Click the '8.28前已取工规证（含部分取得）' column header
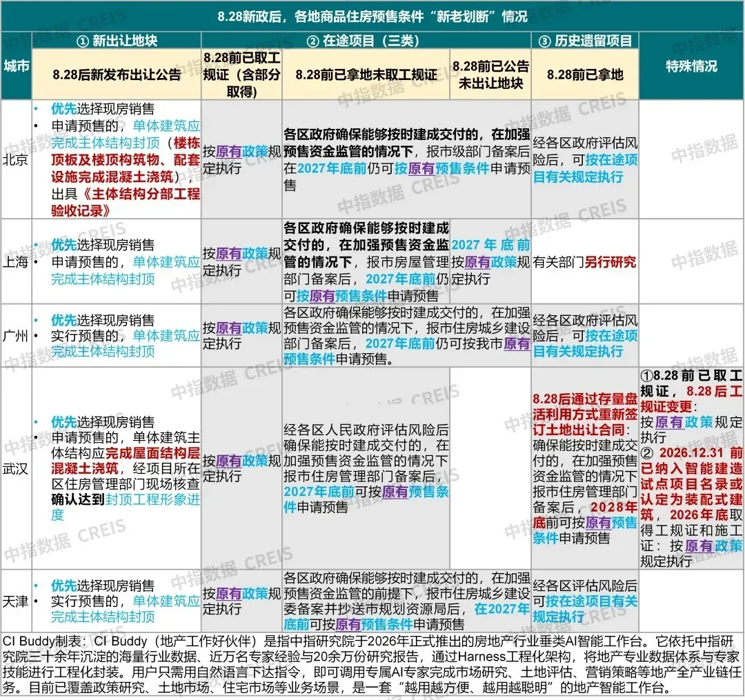This screenshot has height=700, width=745. pos(241,74)
